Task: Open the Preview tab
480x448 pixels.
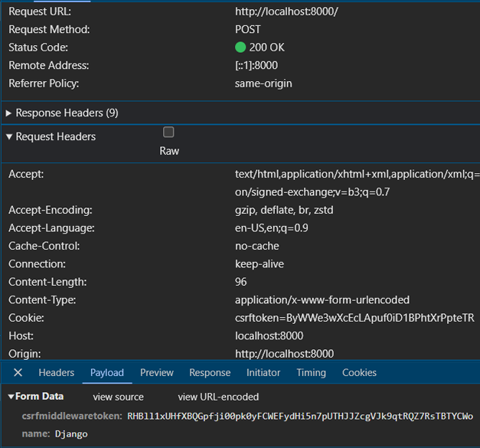Action: pos(157,372)
